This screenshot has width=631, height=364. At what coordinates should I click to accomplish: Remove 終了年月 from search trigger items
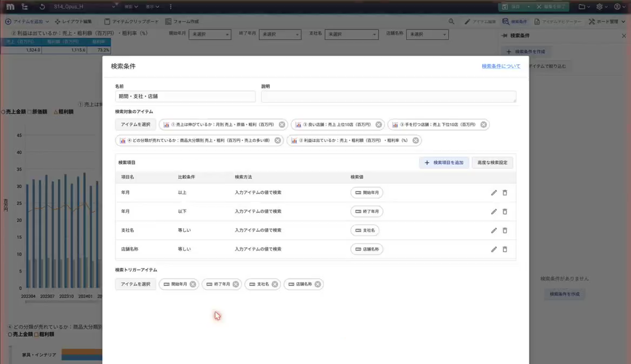(236, 285)
